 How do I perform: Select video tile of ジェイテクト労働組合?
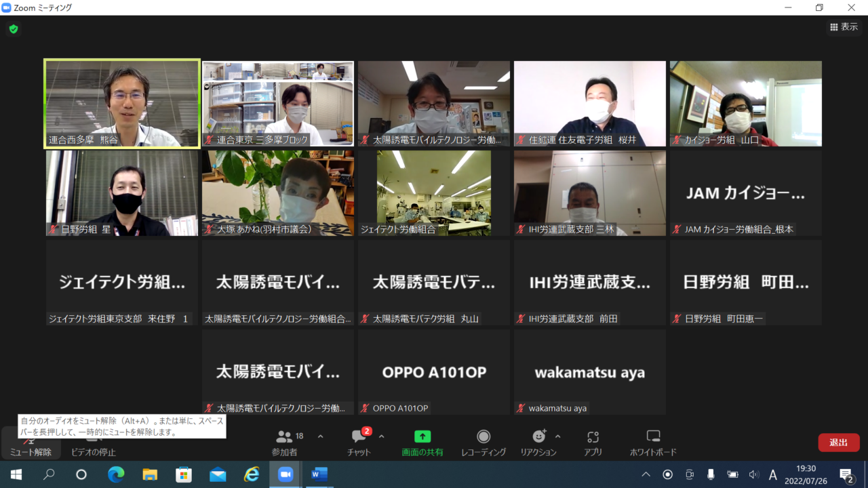[434, 193]
